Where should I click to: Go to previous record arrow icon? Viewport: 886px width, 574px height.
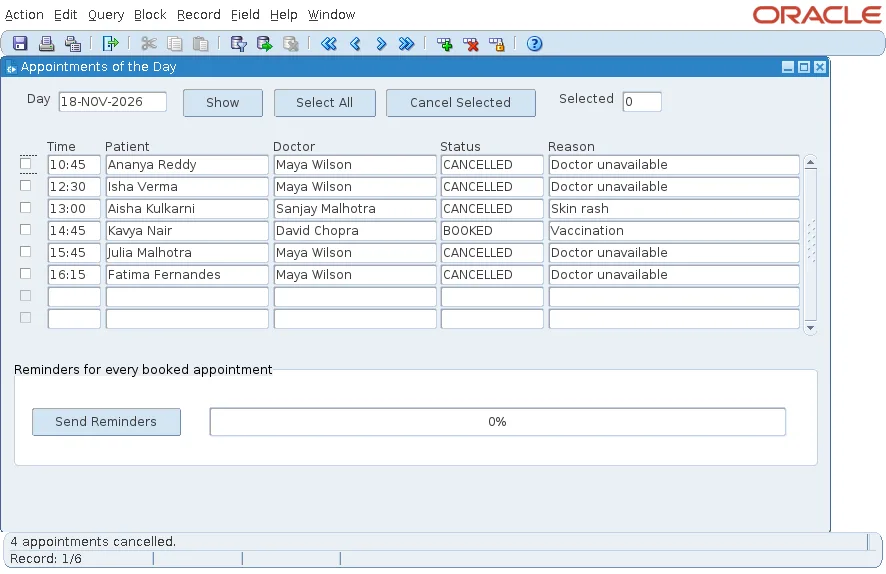point(355,44)
